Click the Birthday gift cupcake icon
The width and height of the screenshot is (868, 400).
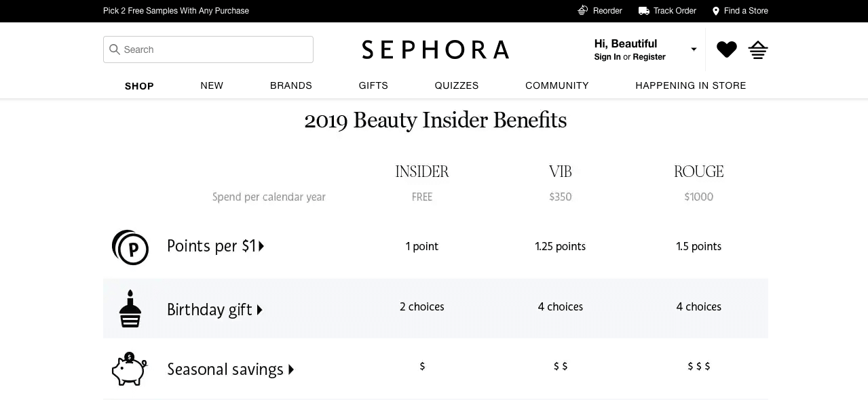130,308
